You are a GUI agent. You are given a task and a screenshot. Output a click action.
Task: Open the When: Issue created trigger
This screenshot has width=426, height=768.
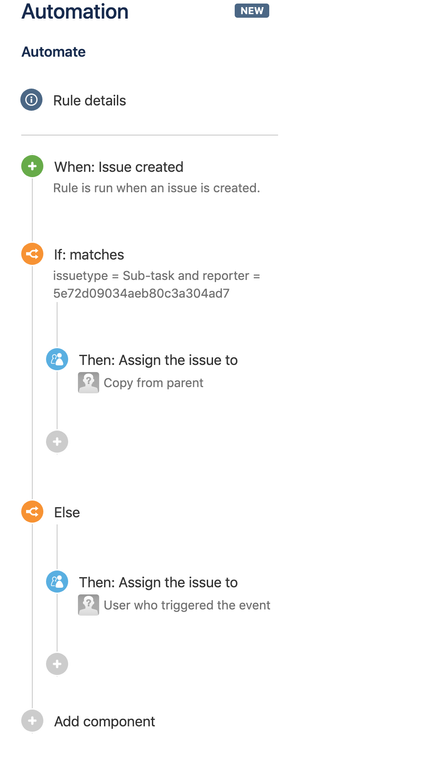tap(119, 167)
